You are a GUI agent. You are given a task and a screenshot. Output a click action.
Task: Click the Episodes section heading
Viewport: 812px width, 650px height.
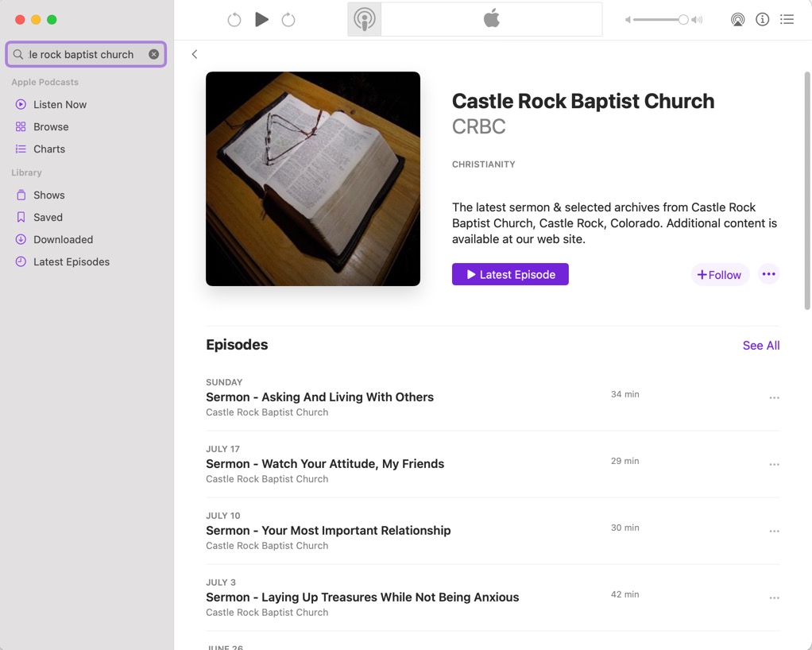point(237,344)
